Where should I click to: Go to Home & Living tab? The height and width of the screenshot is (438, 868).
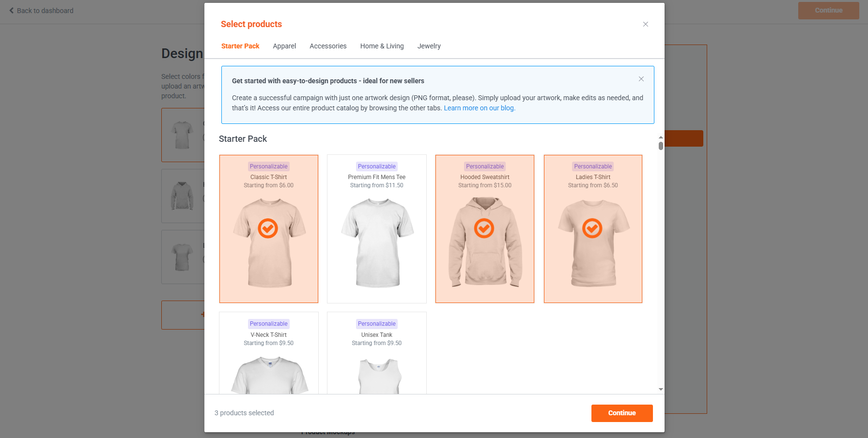(382, 46)
